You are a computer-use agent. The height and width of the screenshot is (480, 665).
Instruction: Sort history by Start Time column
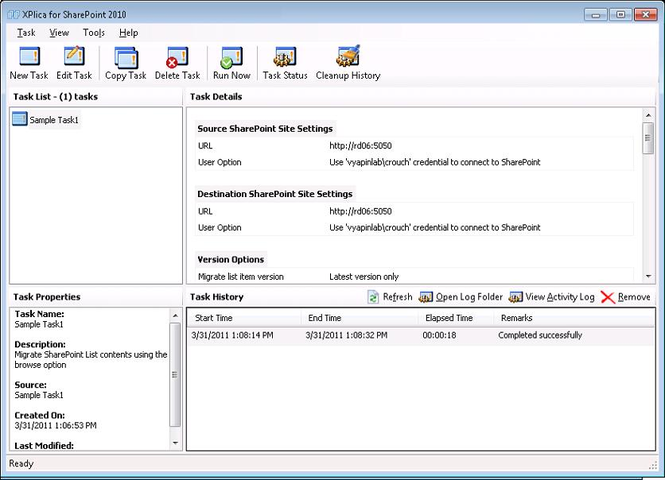[x=244, y=318]
